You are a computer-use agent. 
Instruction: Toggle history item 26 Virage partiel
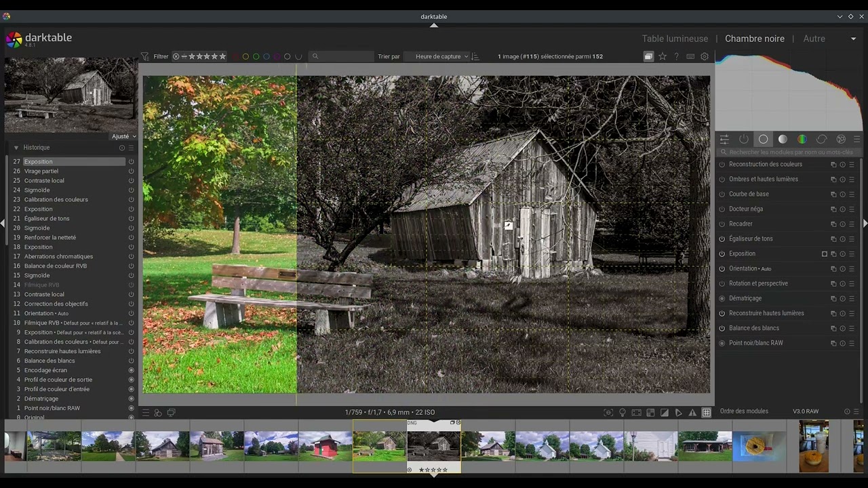131,171
